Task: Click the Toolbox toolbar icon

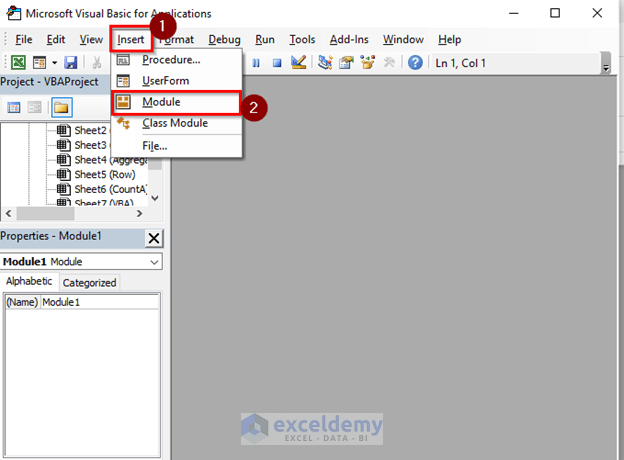Action: [389, 62]
